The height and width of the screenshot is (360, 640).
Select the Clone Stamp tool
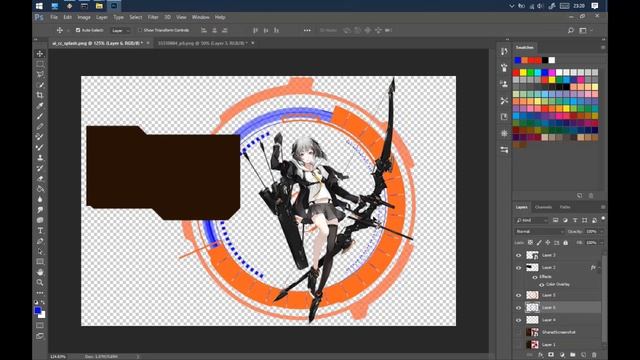[40, 158]
